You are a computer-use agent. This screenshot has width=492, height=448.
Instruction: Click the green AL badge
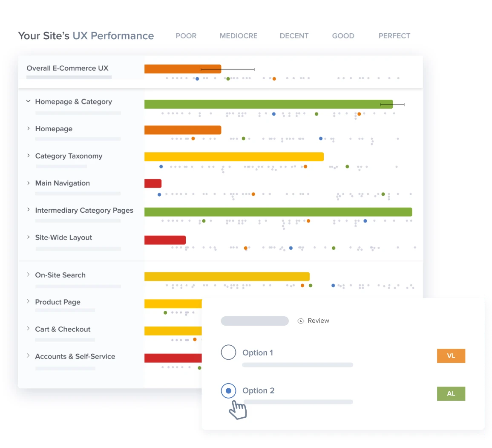pyautogui.click(x=451, y=393)
